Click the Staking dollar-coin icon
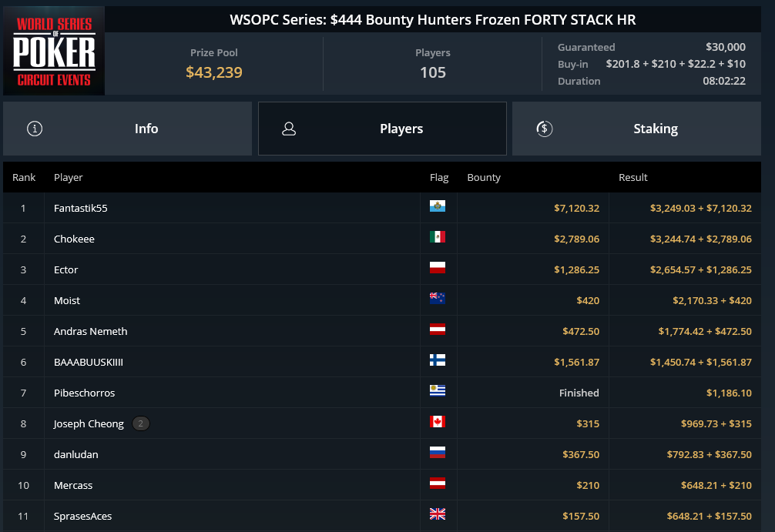 click(544, 129)
